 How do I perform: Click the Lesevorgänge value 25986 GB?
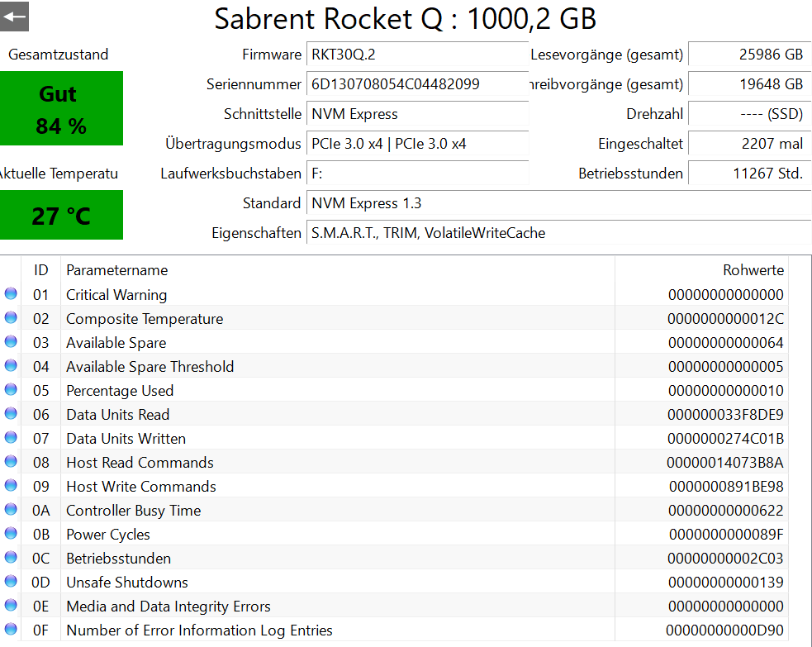pyautogui.click(x=749, y=55)
